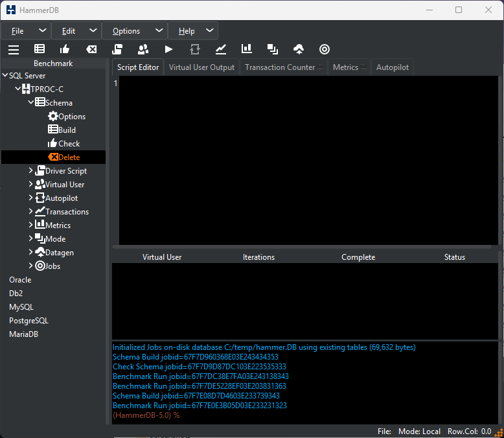
Task: Click the Metrics bar chart toolbar icon
Action: point(247,49)
